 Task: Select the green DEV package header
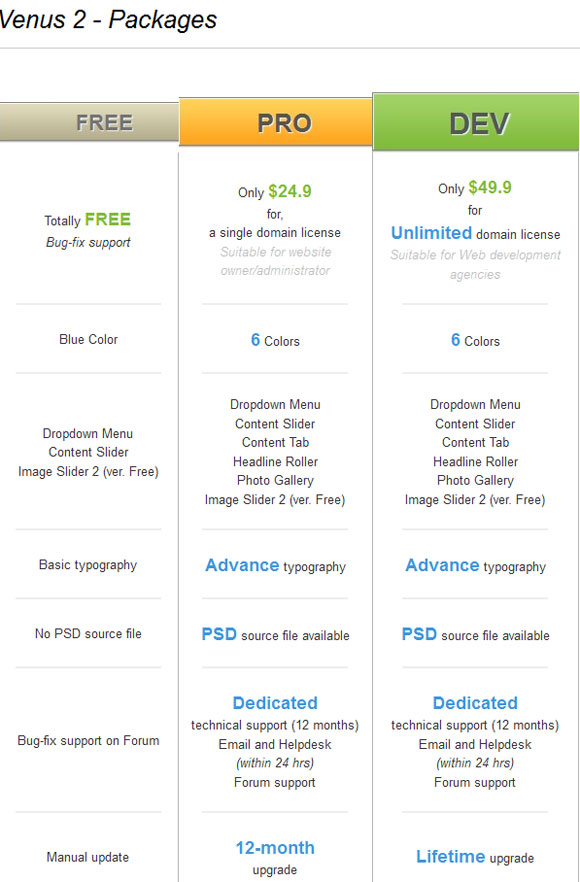(476, 122)
